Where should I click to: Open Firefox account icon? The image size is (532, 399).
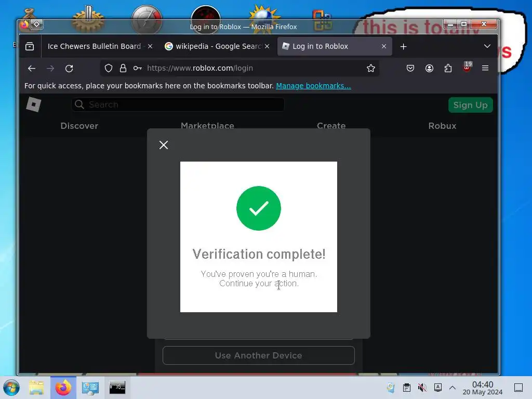tap(429, 68)
